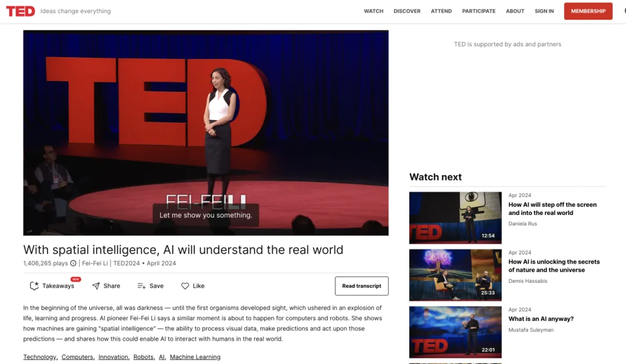
Task: Click the '1,406,265 plays' text
Action: pyautogui.click(x=46, y=263)
